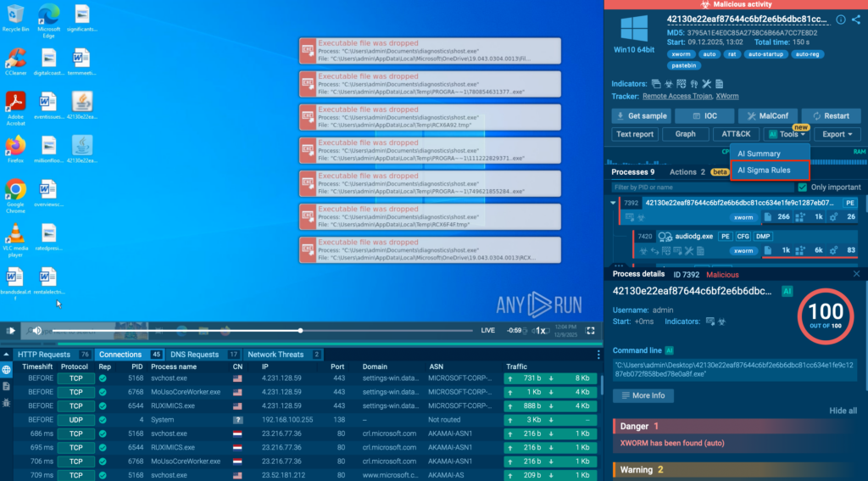Open the Recycle Bin desktop icon
Image resolution: width=868 pixels, height=481 pixels.
(x=15, y=19)
